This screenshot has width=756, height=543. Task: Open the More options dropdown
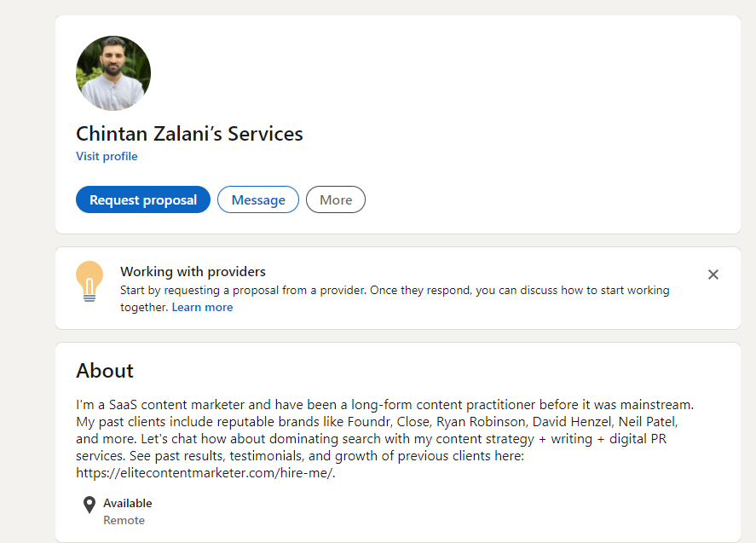click(x=336, y=199)
